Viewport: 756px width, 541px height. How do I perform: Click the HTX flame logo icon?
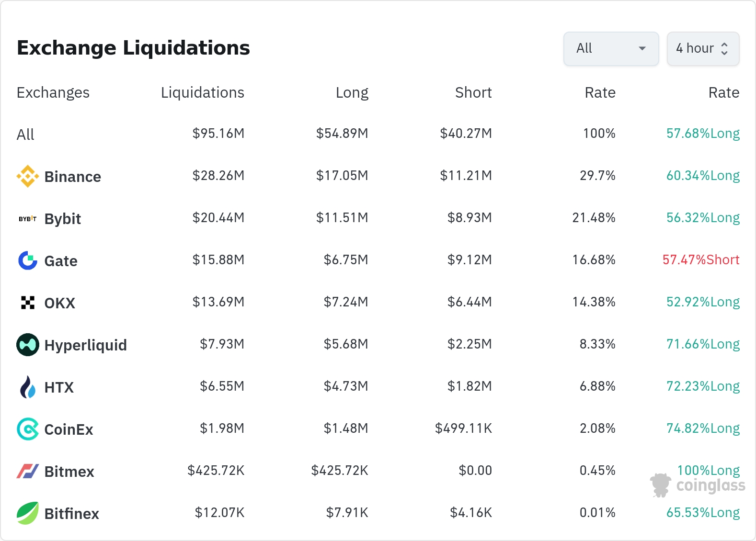(28, 387)
